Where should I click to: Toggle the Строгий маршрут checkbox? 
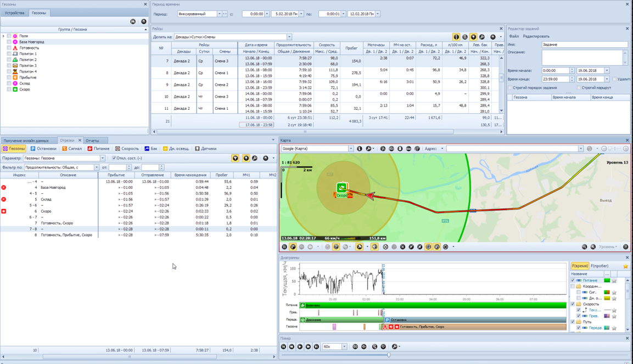pos(579,88)
